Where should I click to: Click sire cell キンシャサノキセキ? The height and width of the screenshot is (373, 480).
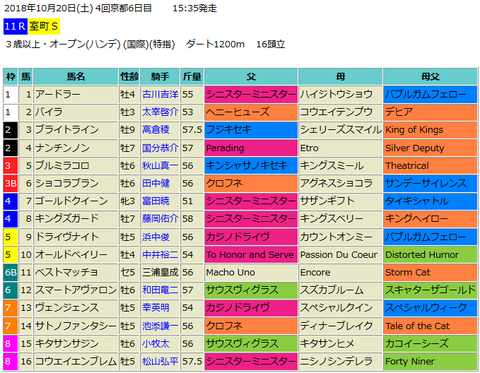click(x=251, y=166)
